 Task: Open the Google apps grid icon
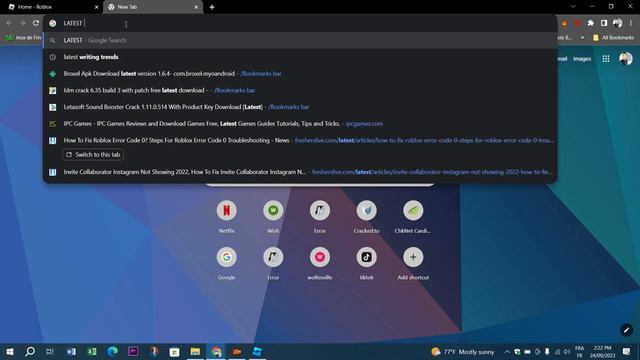click(x=606, y=59)
